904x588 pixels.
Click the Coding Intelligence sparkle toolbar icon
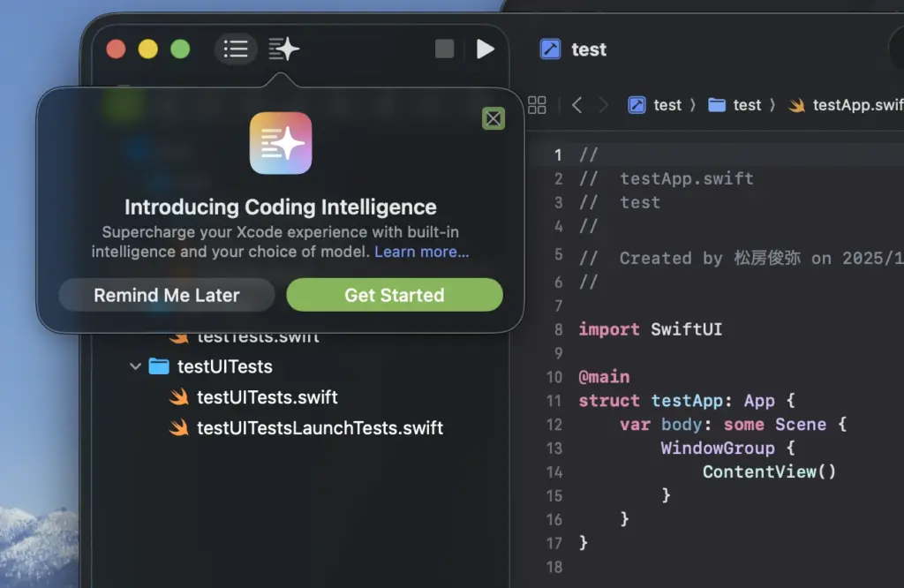tap(283, 49)
